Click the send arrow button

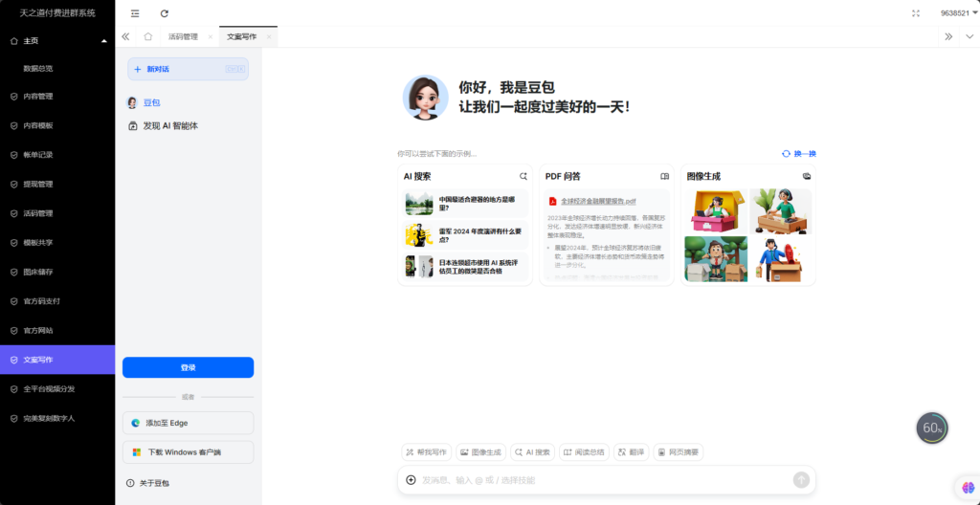pos(801,480)
